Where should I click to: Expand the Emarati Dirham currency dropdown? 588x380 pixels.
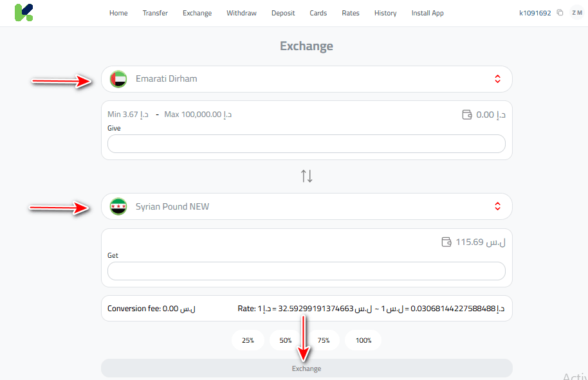pos(497,79)
